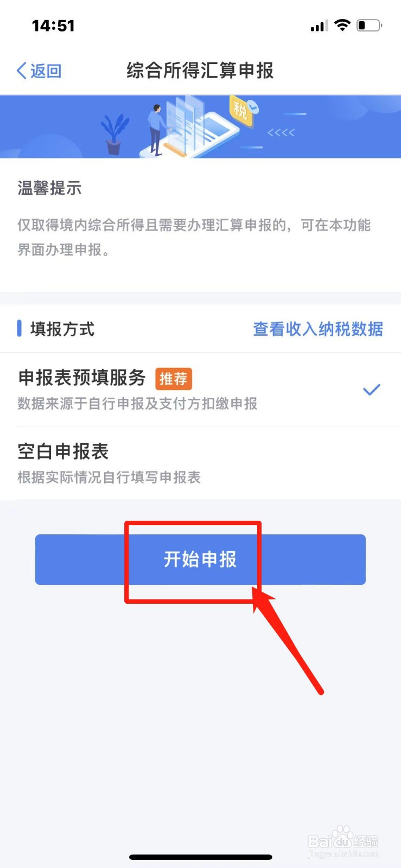Tap the cellular signal bars icon
Viewport: 401px width, 868px height.
[x=319, y=25]
